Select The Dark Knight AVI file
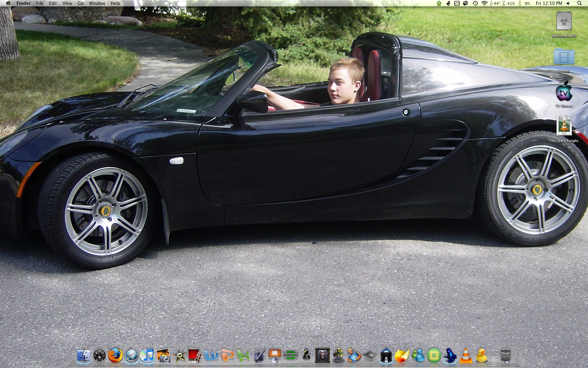This screenshot has width=588, height=368. (x=564, y=126)
